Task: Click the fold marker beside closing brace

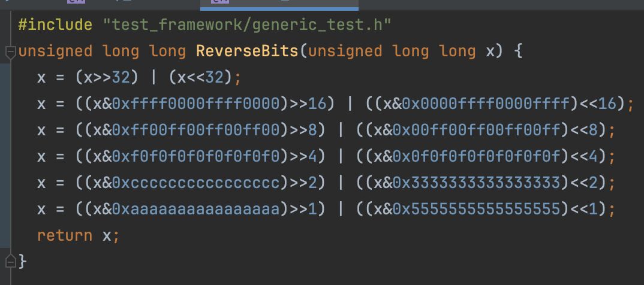Action: 11,261
